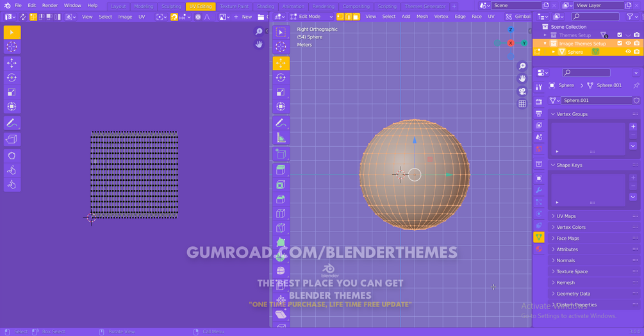Collapse the Shape Keys panel
Image resolution: width=644 pixels, height=336 pixels.
tap(594, 165)
